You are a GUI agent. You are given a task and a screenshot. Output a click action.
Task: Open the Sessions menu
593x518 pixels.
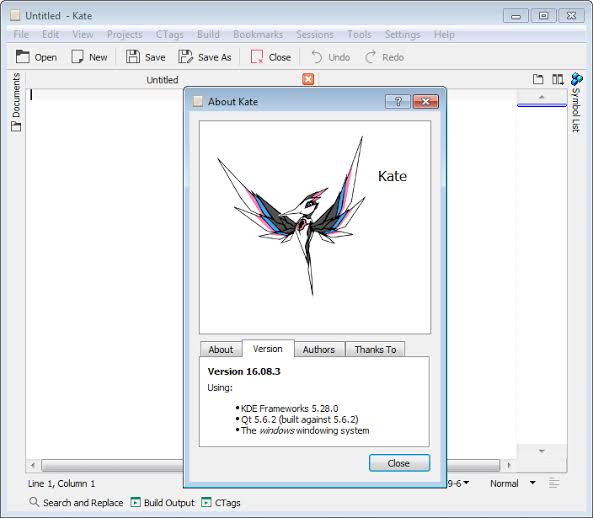click(315, 34)
